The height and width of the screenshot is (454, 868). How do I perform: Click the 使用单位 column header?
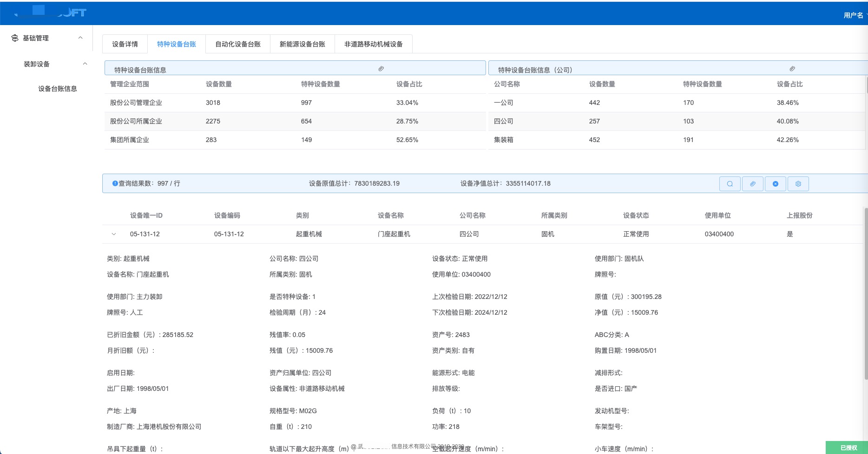[718, 215]
